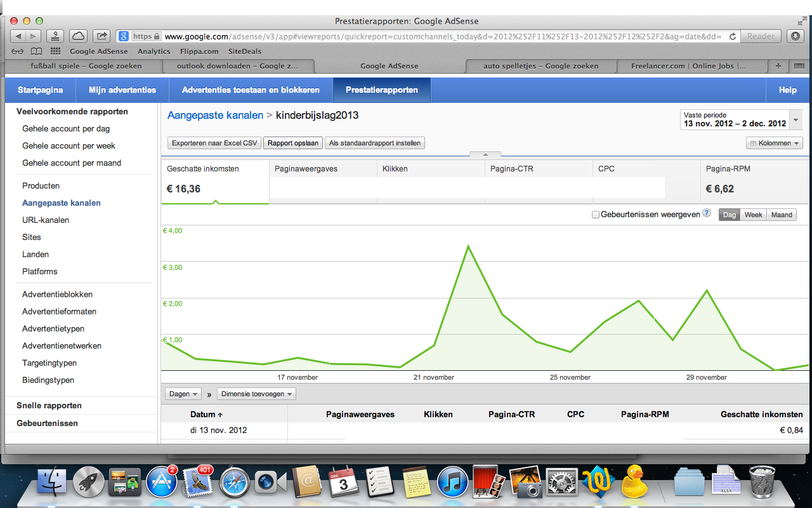Open Landen report in sidebar
Screen dimensions: 812x508
click(x=36, y=255)
